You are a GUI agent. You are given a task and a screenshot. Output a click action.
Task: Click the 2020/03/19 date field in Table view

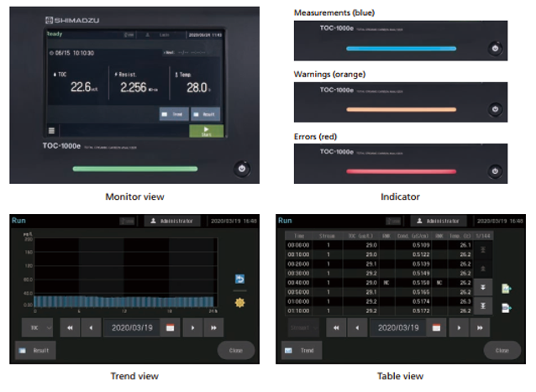pyautogui.click(x=398, y=328)
